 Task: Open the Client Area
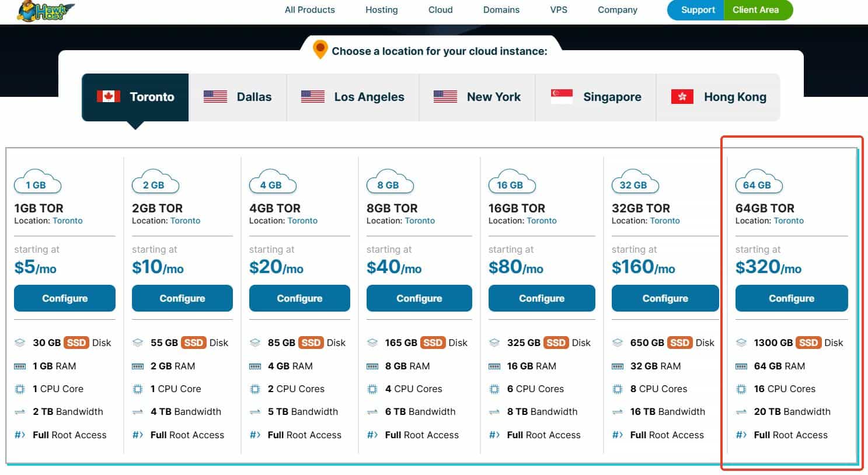click(758, 10)
